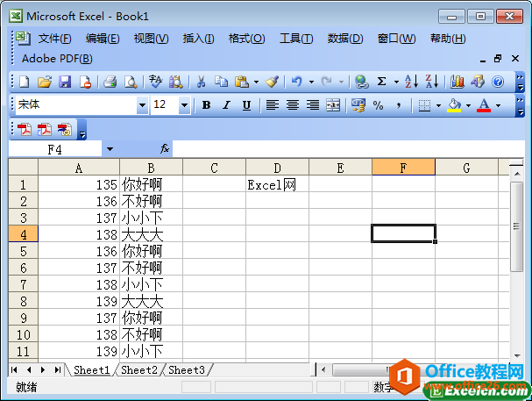
Task: Open the 格式(O) menu
Action: (246, 39)
